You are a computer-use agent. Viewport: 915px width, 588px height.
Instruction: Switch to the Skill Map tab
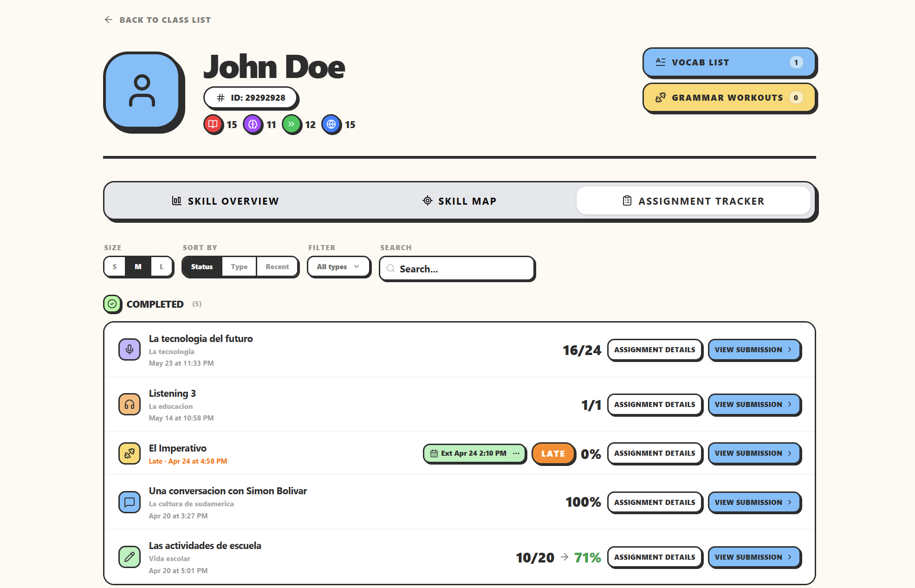[x=460, y=201]
